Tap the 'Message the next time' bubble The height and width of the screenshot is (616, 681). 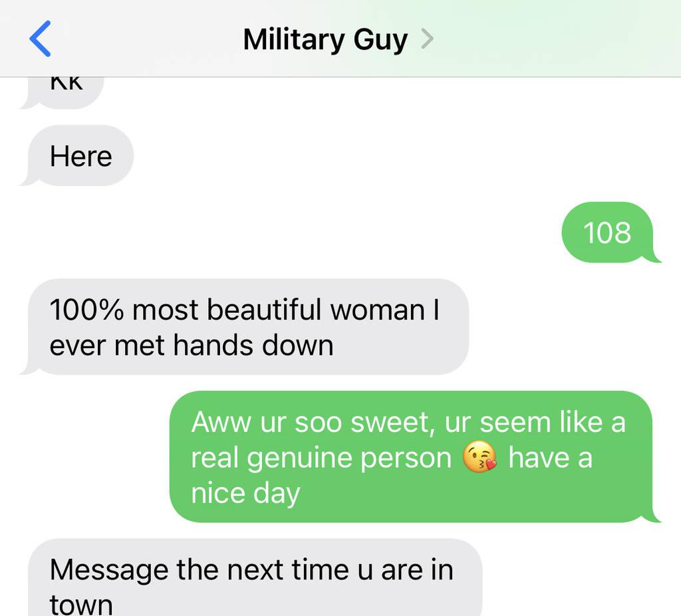point(252,577)
